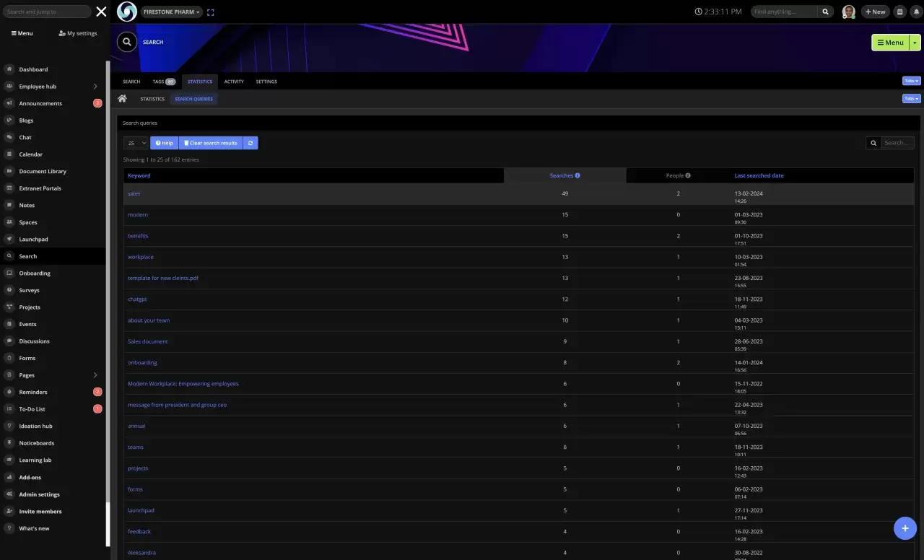
Task: Open the 25 entries-per-page dropdown
Action: pos(134,142)
